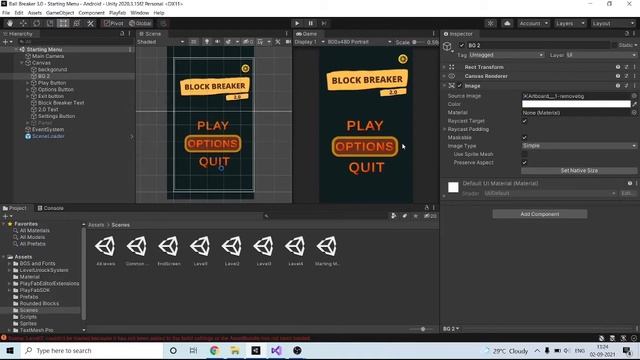Image resolution: width=640 pixels, height=360 pixels.
Task: Click the Pause button
Action: tap(311, 23)
